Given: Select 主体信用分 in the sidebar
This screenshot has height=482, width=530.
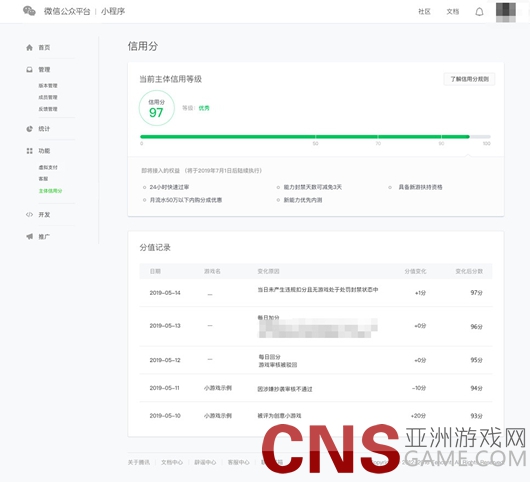Looking at the screenshot, I should pos(50,191).
